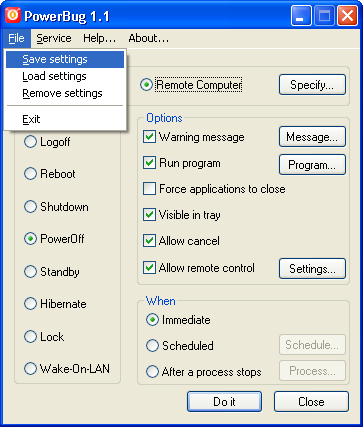363x427 pixels.
Task: Select the Reboot radio option
Action: (30, 174)
